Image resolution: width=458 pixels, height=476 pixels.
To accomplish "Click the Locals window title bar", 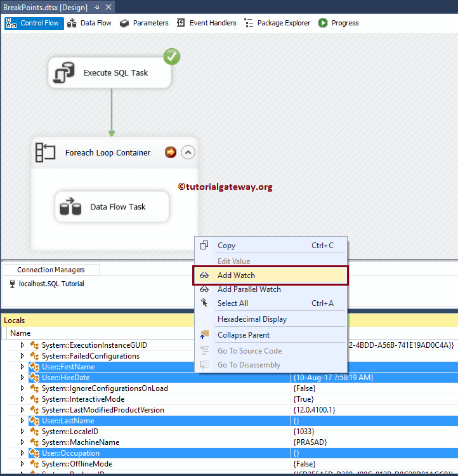I will pyautogui.click(x=97, y=321).
